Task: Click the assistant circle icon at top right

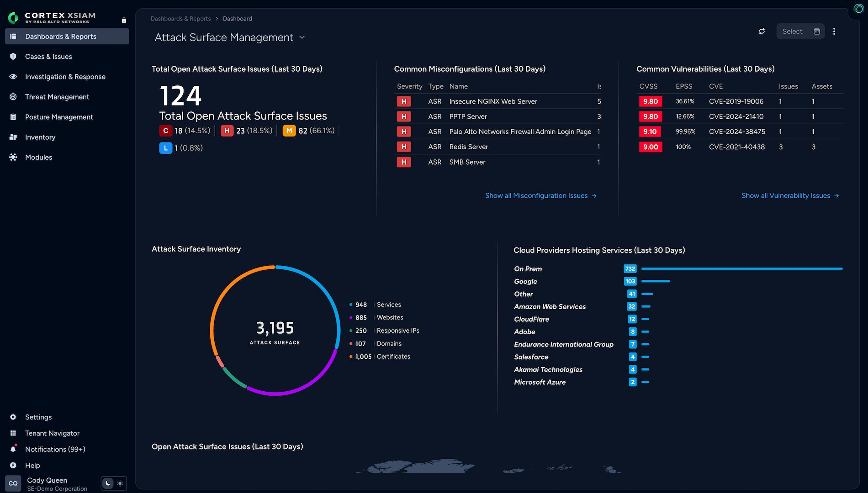Action: pos(858,9)
